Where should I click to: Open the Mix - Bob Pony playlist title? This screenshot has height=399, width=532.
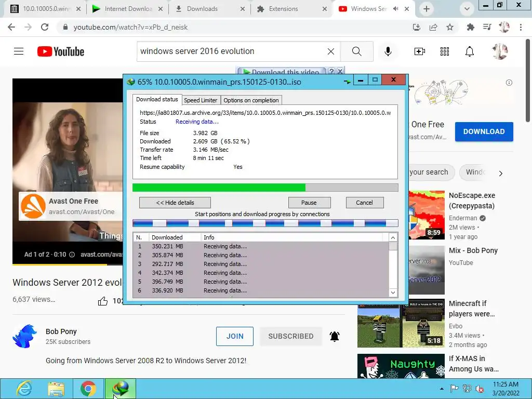click(473, 250)
